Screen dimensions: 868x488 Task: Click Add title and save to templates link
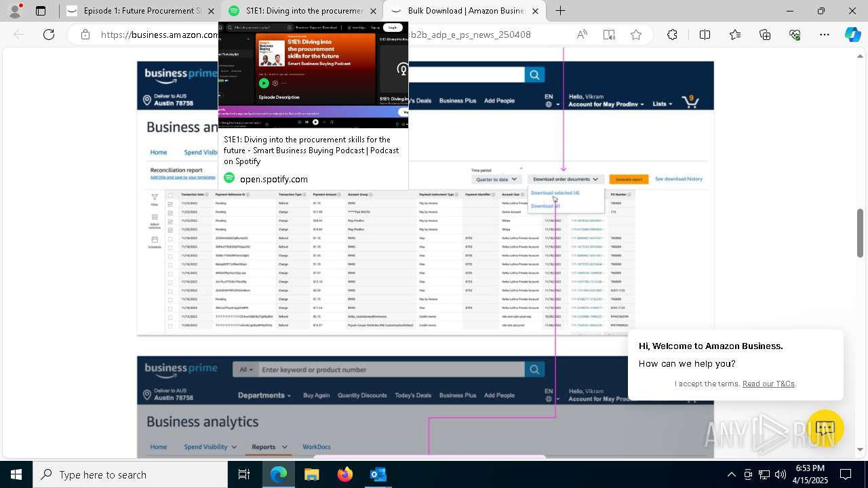182,178
